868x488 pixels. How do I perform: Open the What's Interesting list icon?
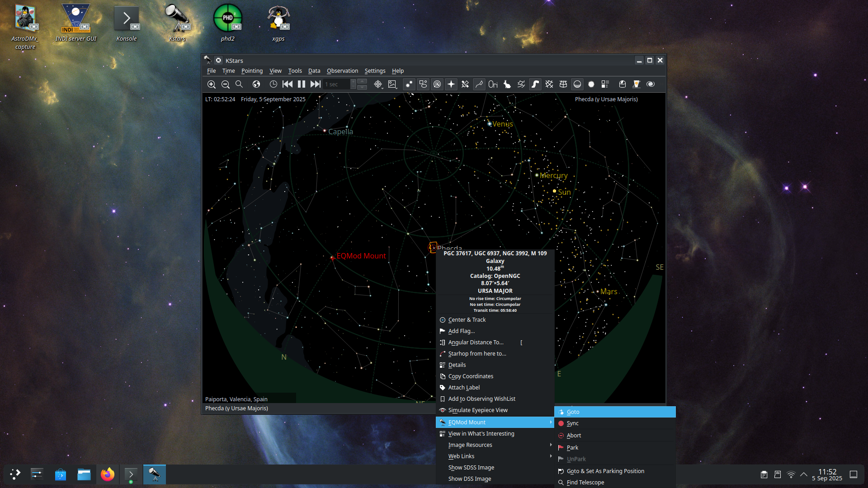pyautogui.click(x=605, y=84)
